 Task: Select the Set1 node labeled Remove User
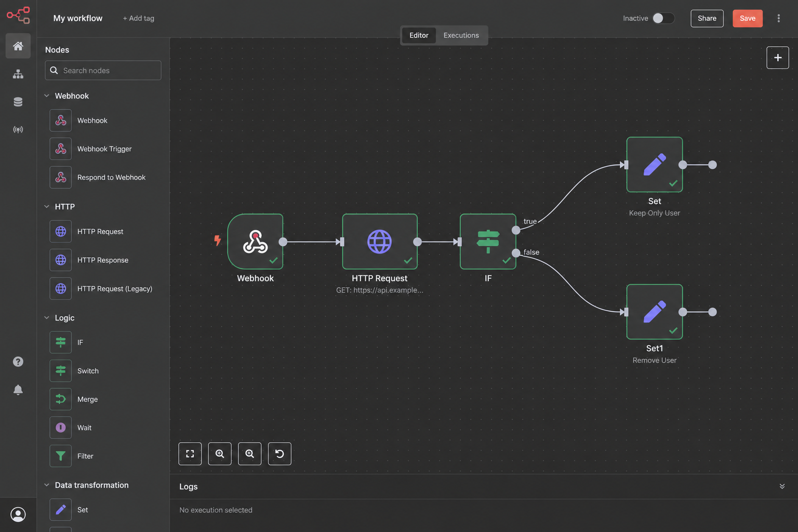pyautogui.click(x=655, y=312)
